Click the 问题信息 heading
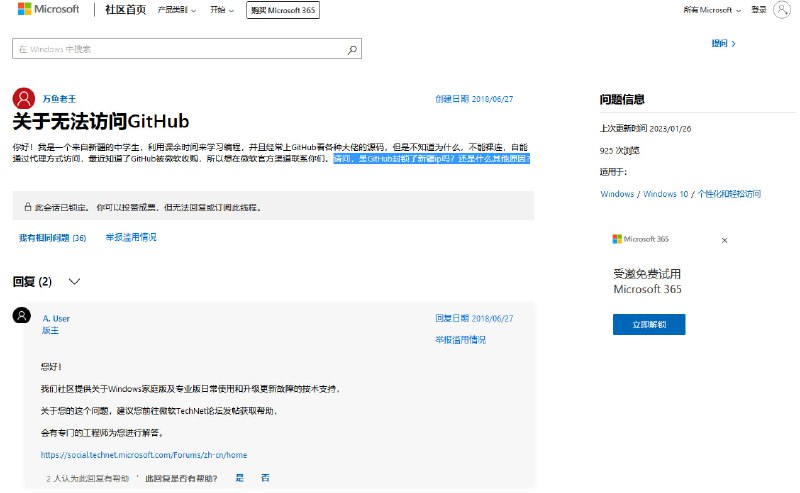 tap(622, 100)
